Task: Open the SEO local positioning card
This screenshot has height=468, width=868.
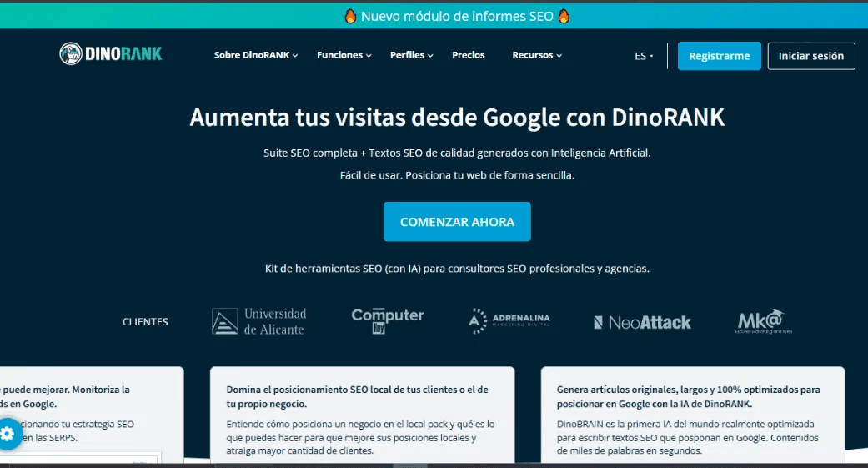Action: (x=363, y=415)
